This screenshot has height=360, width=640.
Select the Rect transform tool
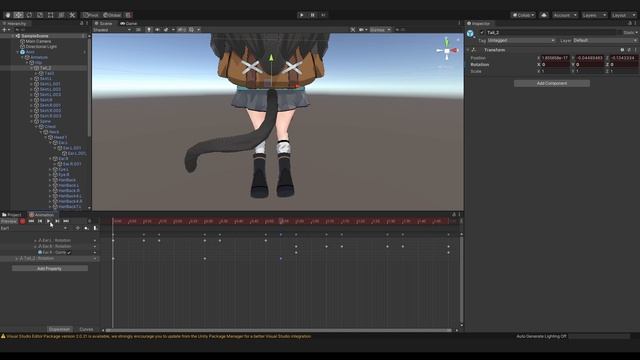click(51, 15)
